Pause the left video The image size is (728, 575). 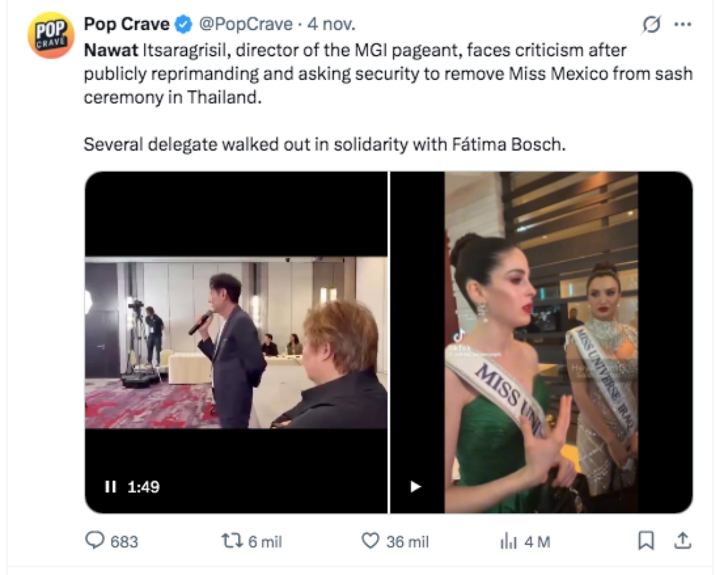[x=110, y=486]
